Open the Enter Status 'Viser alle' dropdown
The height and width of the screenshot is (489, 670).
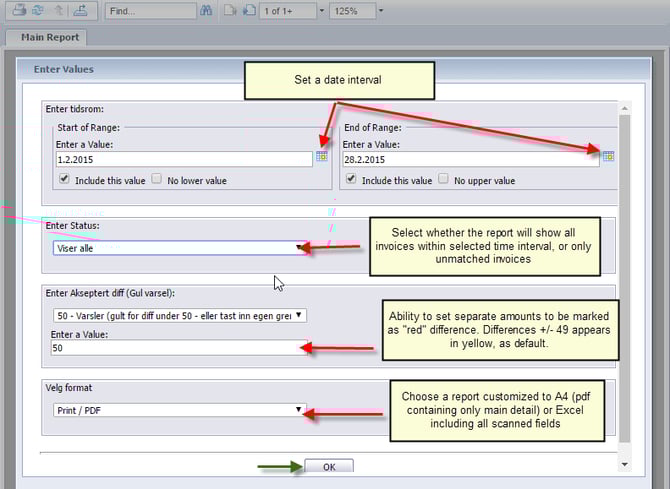[180, 248]
